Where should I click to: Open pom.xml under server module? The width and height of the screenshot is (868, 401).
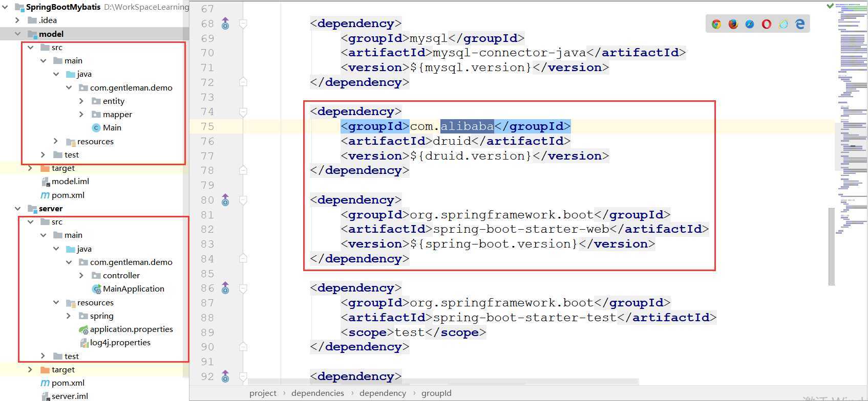[x=62, y=383]
